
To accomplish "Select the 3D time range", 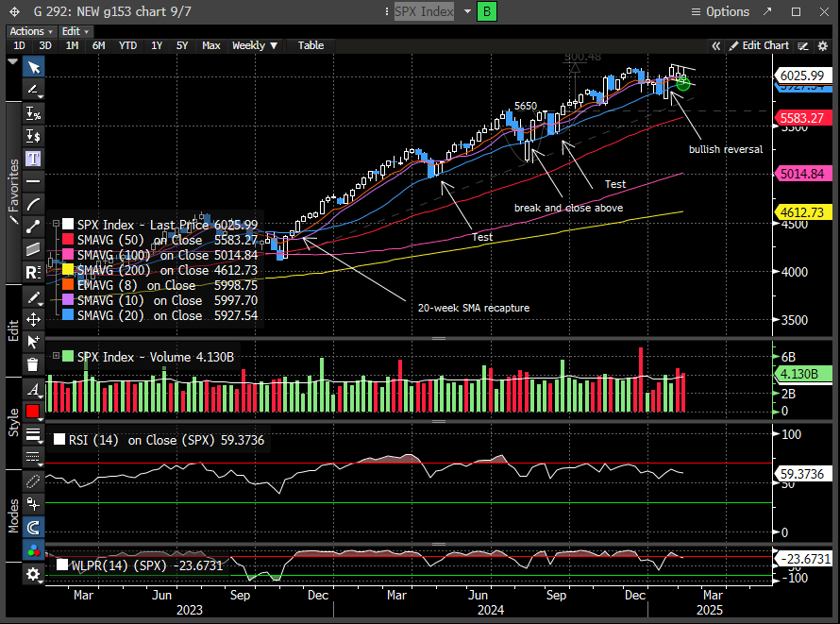I will pos(45,45).
